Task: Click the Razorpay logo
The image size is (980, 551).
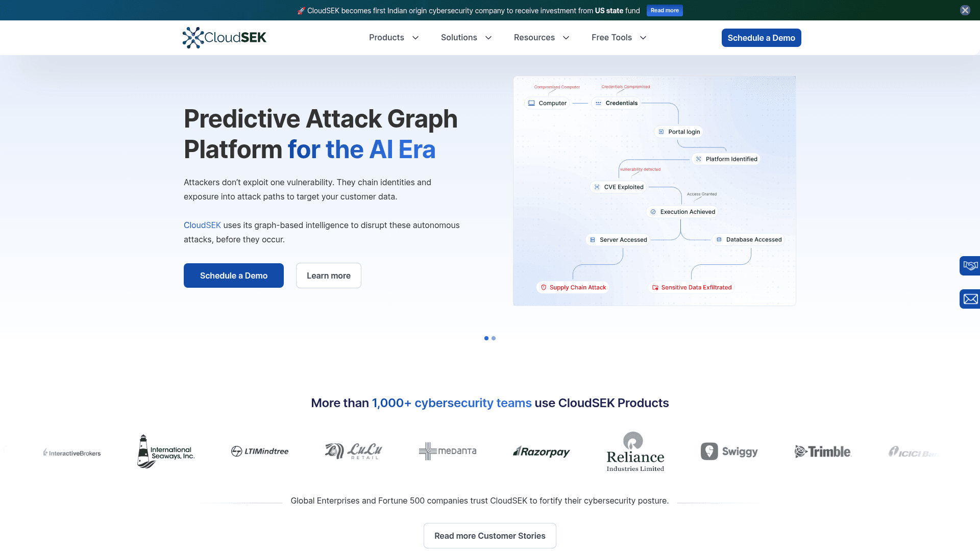Action: [x=542, y=452]
